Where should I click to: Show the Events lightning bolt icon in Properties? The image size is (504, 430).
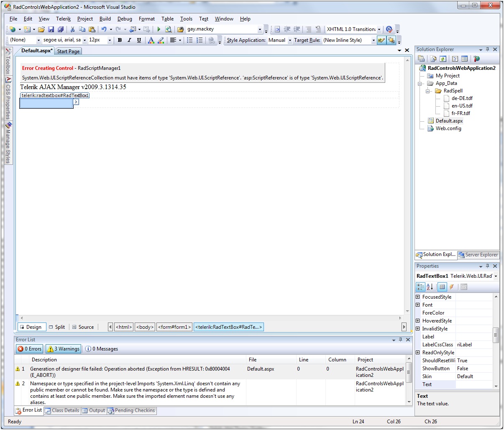(x=452, y=287)
